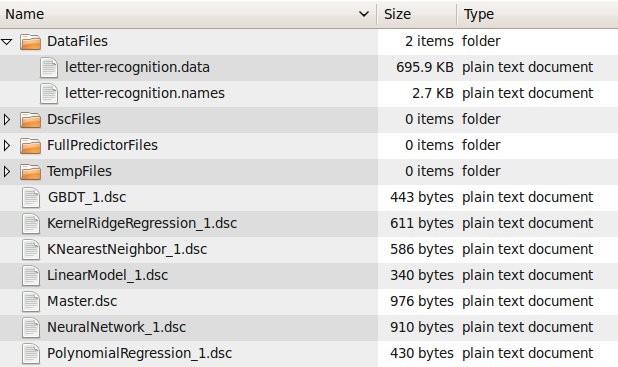Click the GBDT_1.dsc file icon
Viewport: 618px width, 367px height.
[x=31, y=197]
